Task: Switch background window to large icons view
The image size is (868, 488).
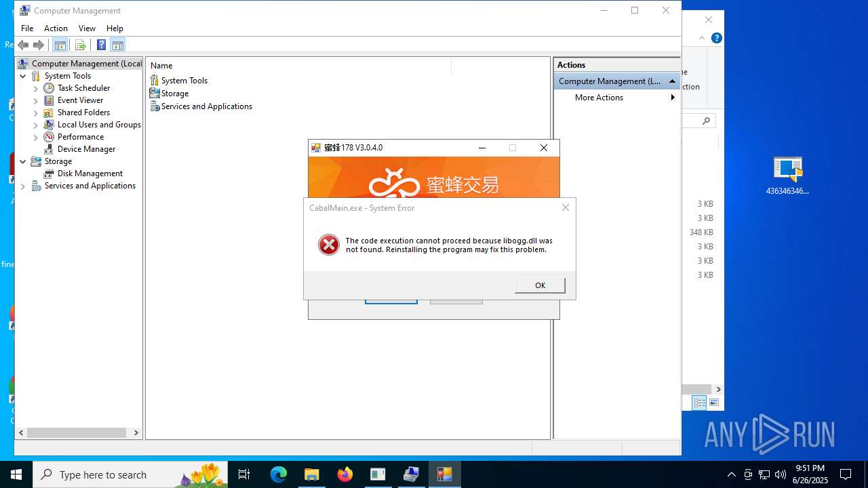Action: (x=713, y=403)
